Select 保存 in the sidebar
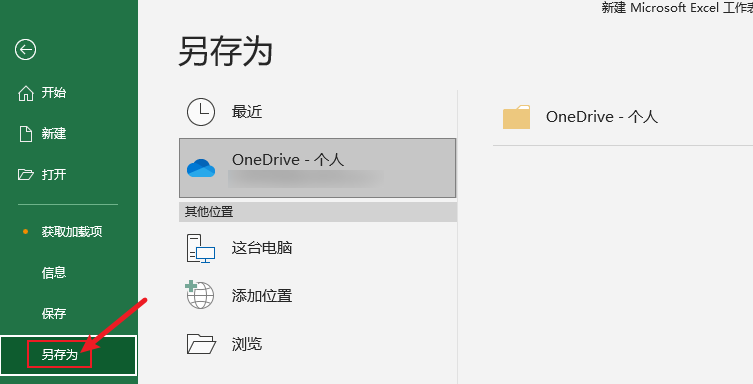This screenshot has width=753, height=384. (54, 313)
